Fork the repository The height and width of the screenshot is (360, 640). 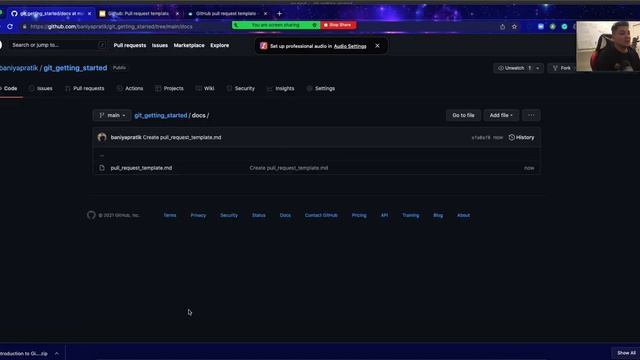[562, 68]
